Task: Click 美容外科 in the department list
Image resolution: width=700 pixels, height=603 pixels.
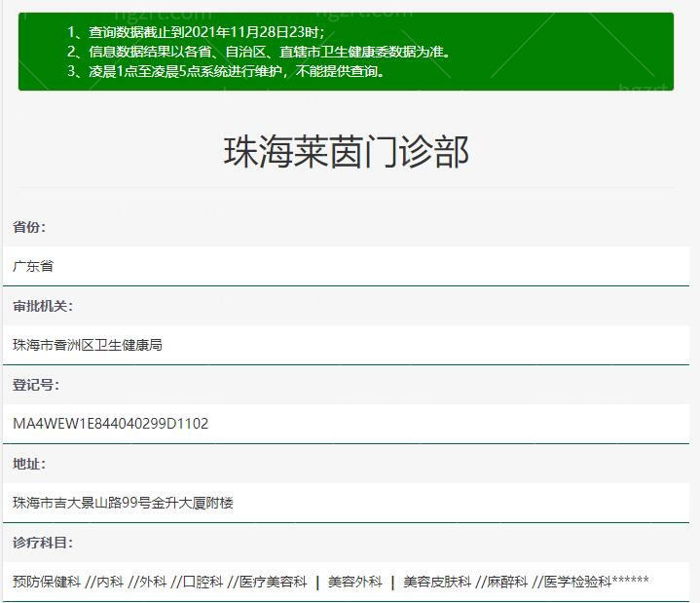Action: point(355,582)
